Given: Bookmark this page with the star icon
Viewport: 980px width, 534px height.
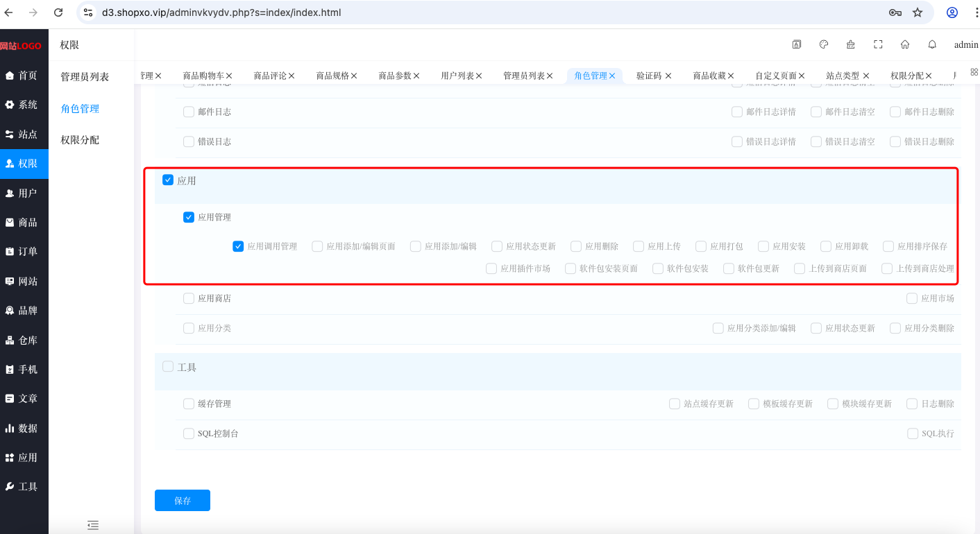Looking at the screenshot, I should coord(918,12).
